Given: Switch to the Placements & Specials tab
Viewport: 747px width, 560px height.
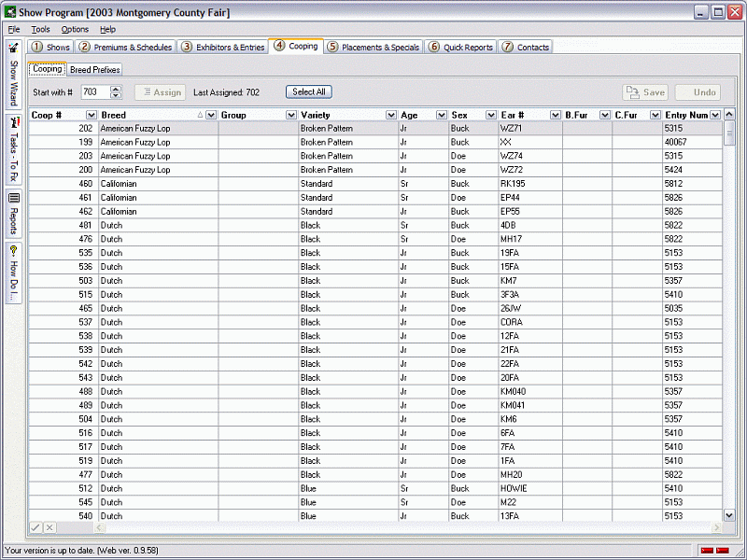Looking at the screenshot, I should (x=373, y=47).
